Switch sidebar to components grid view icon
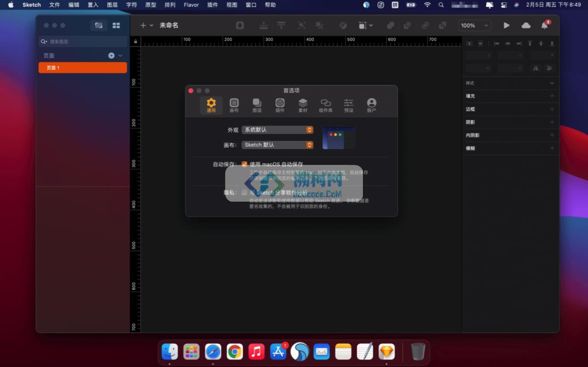This screenshot has height=367, width=588. point(116,25)
